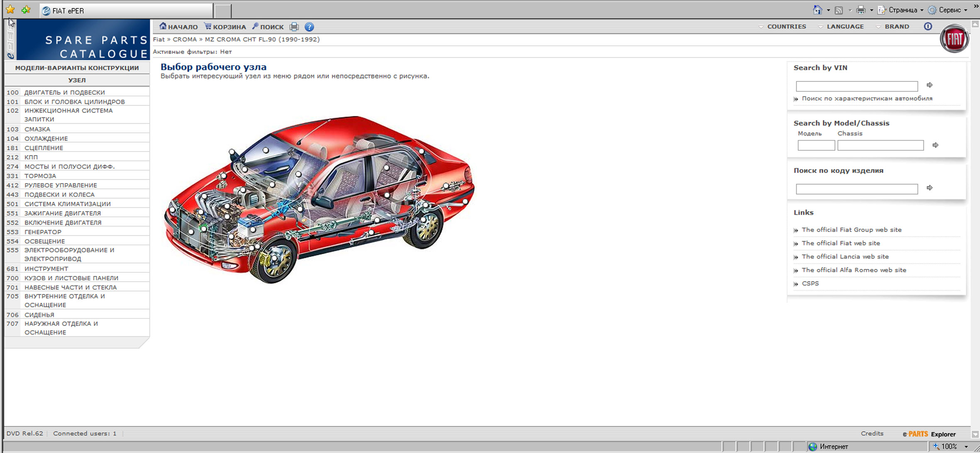Submit the product code search arrow
The height and width of the screenshot is (453, 980).
(x=930, y=188)
